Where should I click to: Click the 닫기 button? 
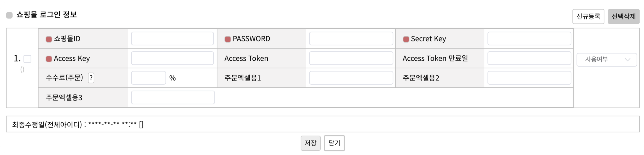(334, 143)
